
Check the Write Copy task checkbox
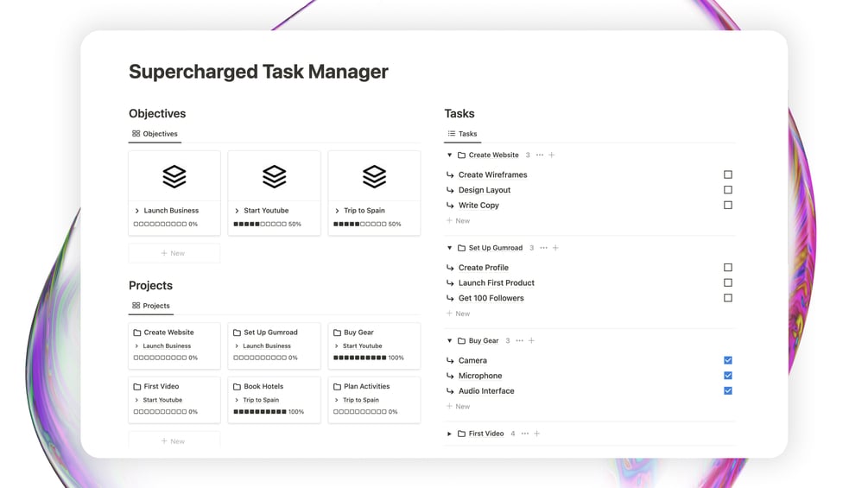tap(728, 205)
